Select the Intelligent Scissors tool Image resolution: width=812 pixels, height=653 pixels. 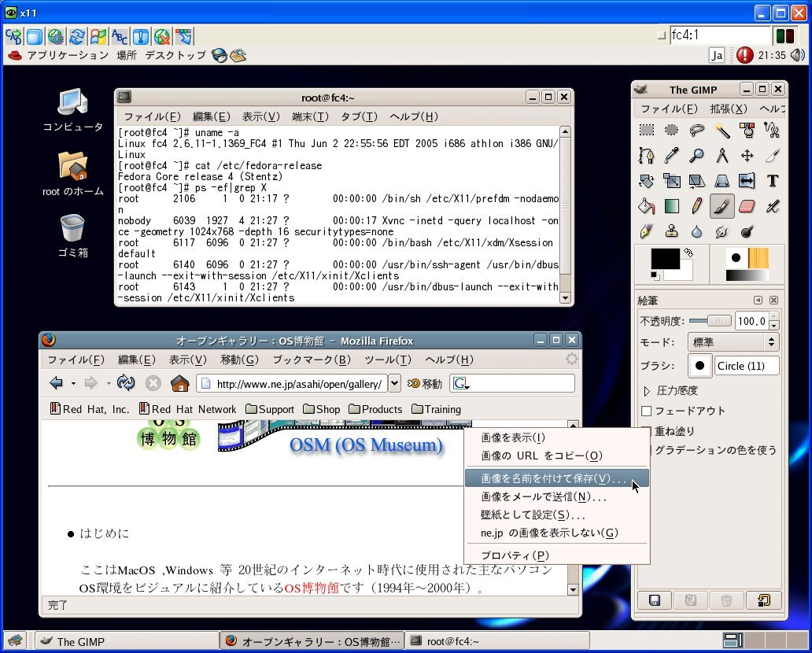coord(772,130)
